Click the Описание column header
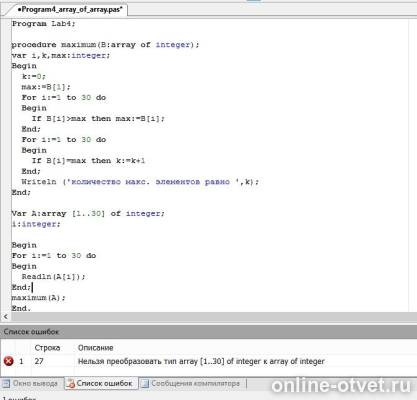417x400 pixels. [x=96, y=348]
